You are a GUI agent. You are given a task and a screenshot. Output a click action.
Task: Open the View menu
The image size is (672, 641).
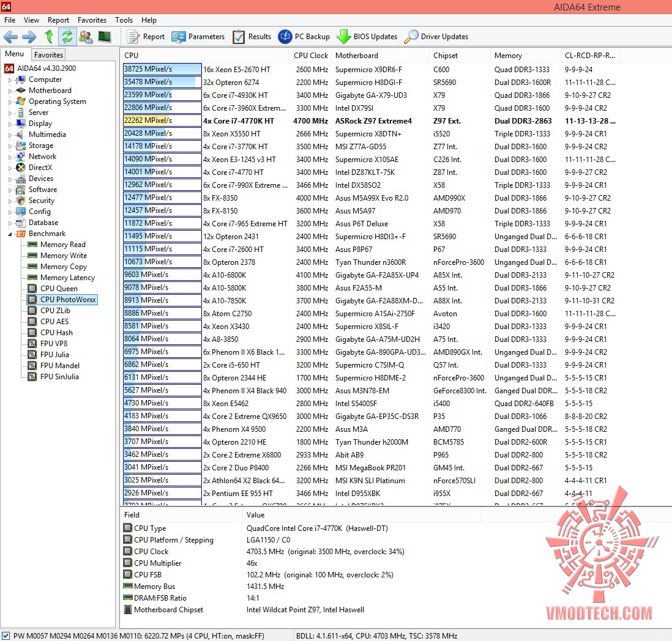coord(31,20)
